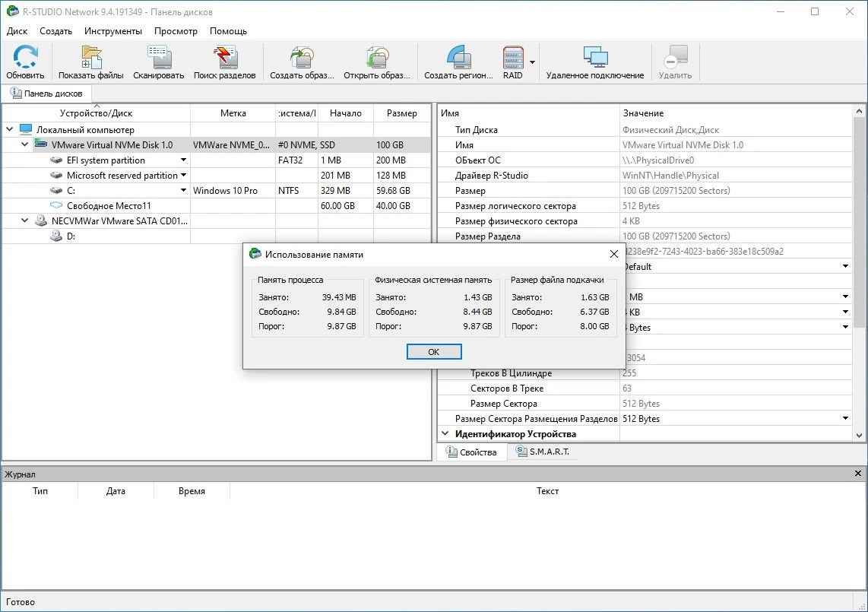Image resolution: width=868 pixels, height=612 pixels.
Task: Click the Размер физического сектора property
Action: pos(517,221)
